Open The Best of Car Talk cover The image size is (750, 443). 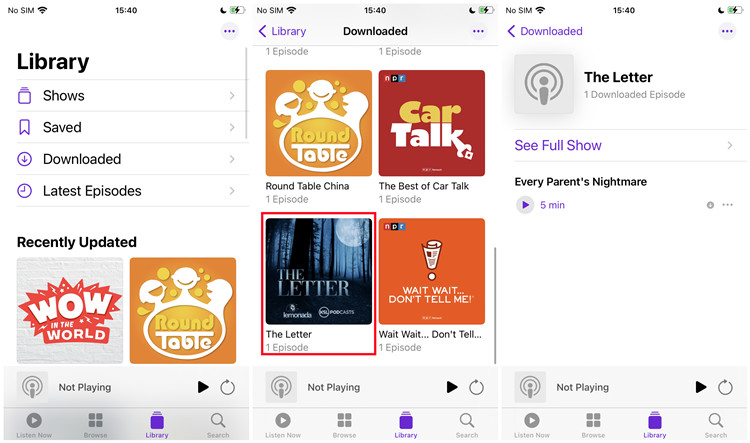[431, 123]
